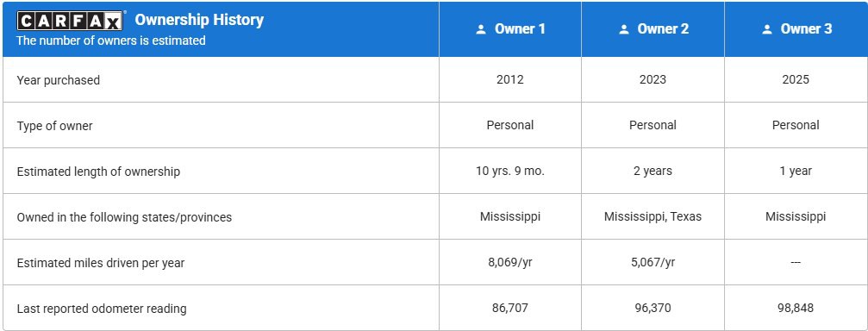868x331 pixels.
Task: Click 'The number of owners is estimated' note
Action: 110,41
